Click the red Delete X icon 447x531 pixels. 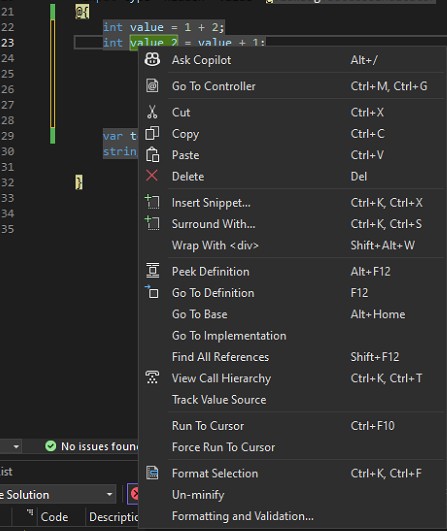coord(152,176)
